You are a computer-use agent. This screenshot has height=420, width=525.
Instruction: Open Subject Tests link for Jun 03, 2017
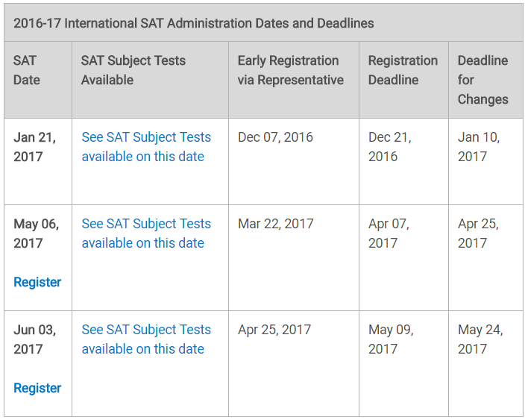tap(146, 339)
